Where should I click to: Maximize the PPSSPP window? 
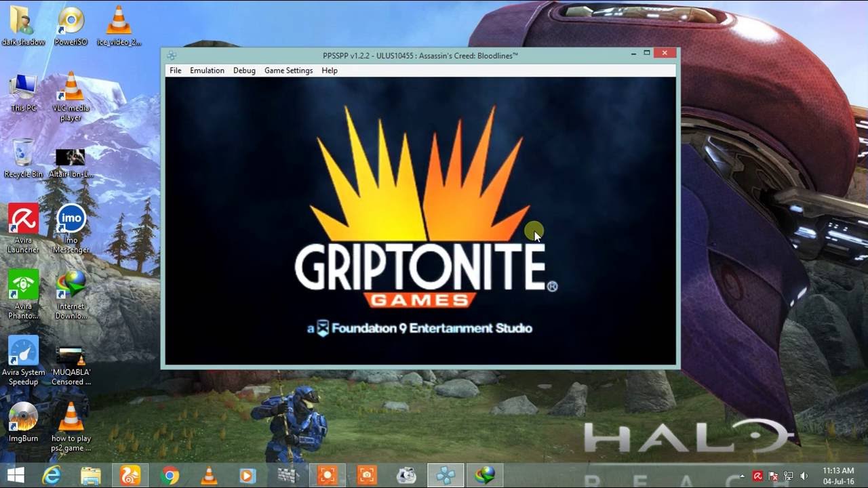click(x=647, y=54)
